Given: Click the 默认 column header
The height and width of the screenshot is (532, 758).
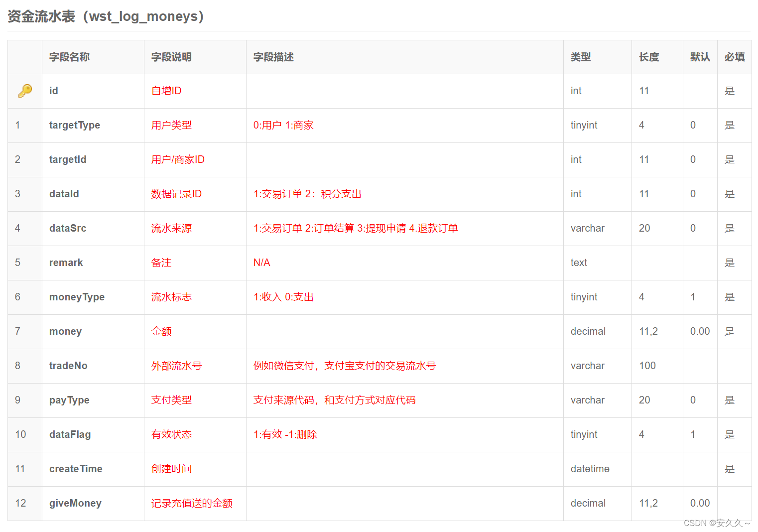Looking at the screenshot, I should click(700, 57).
